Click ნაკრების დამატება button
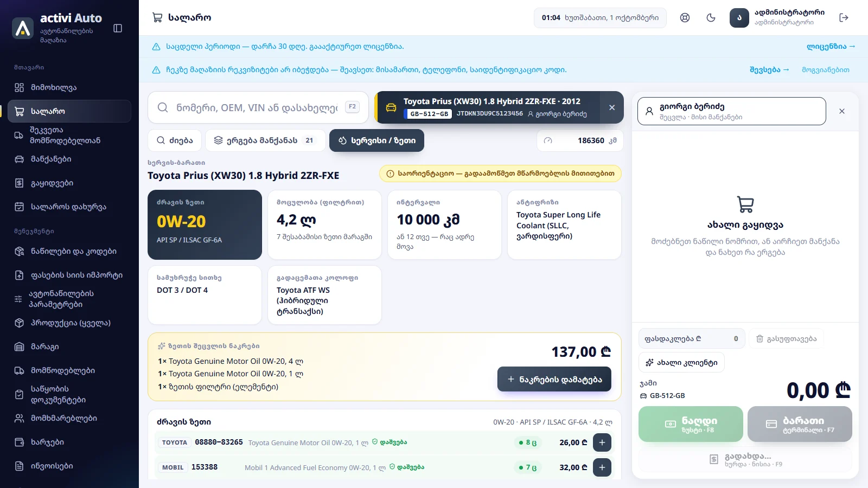 point(554,380)
